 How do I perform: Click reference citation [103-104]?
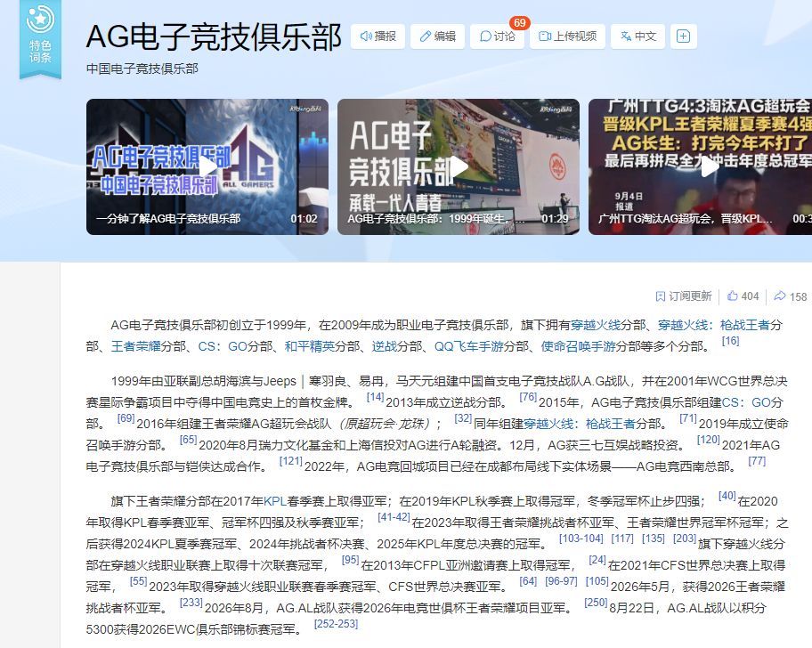(x=581, y=539)
